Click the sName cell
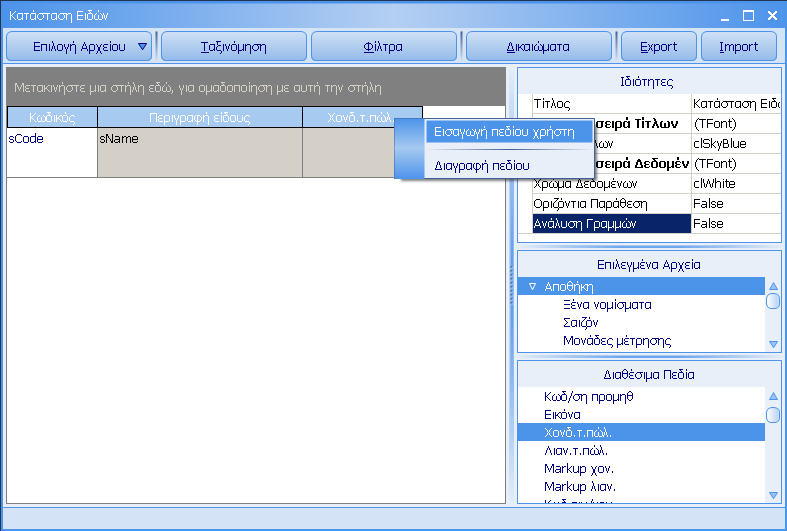This screenshot has width=787, height=531. click(200, 153)
